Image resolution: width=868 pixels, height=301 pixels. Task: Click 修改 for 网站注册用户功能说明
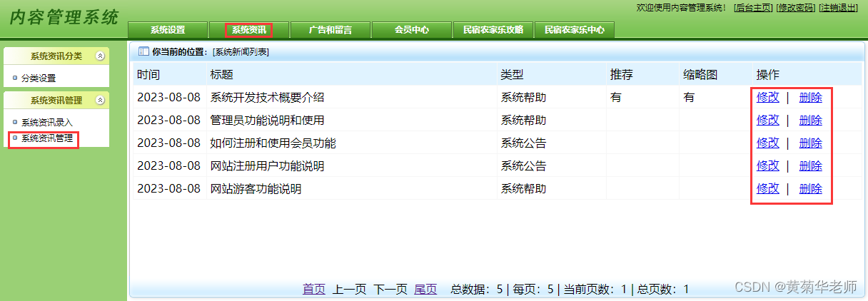[768, 165]
